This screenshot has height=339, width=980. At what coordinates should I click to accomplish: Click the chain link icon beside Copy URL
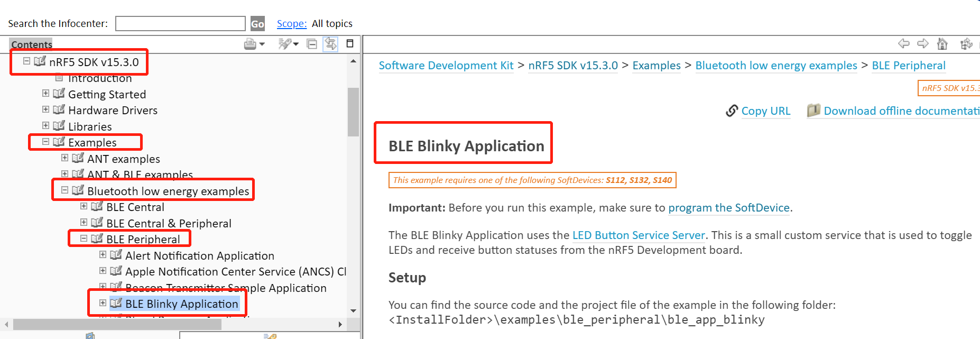pyautogui.click(x=732, y=111)
